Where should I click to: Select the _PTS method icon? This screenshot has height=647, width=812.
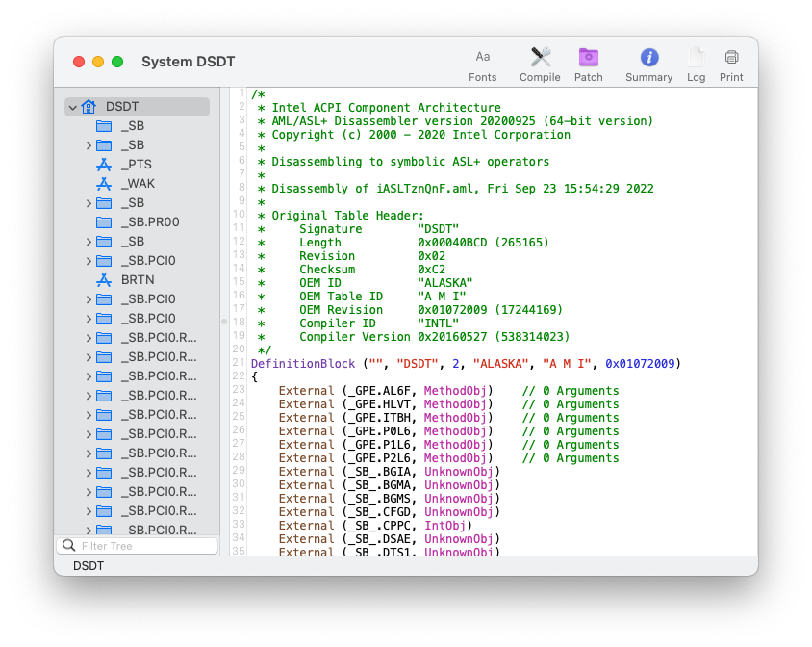click(103, 164)
